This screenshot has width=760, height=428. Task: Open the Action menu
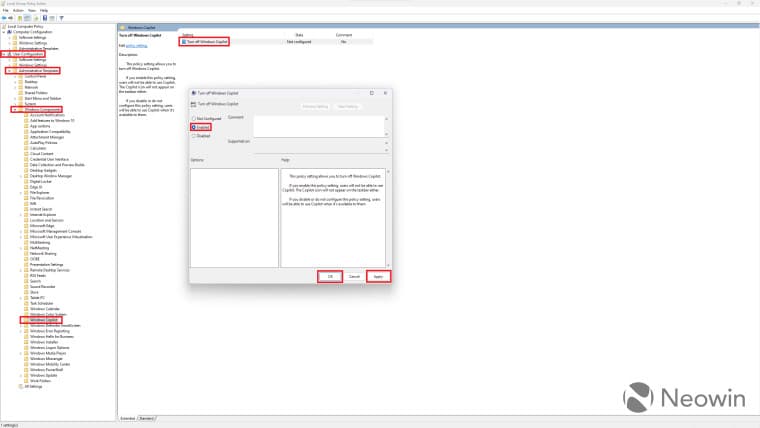pyautogui.click(x=19, y=10)
